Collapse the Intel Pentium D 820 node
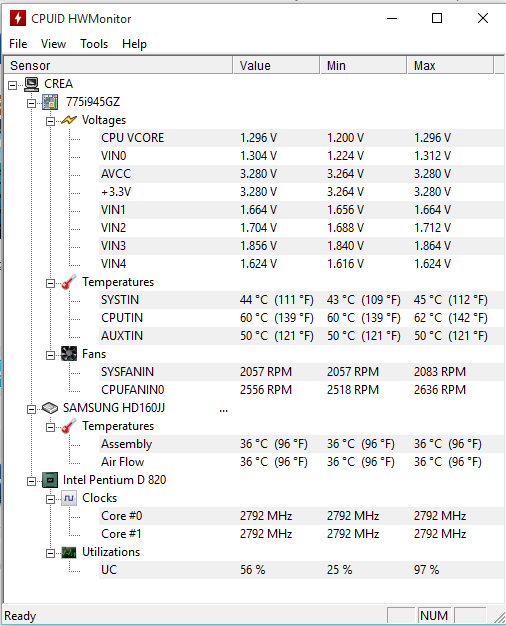Image resolution: width=506 pixels, height=626 pixels. [32, 481]
